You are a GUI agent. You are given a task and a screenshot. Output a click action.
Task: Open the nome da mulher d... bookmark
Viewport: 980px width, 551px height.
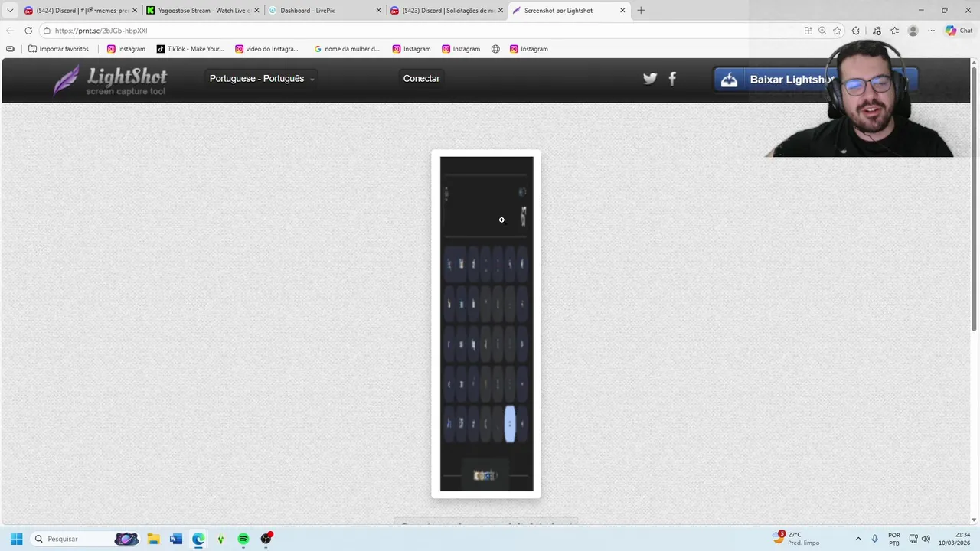347,49
